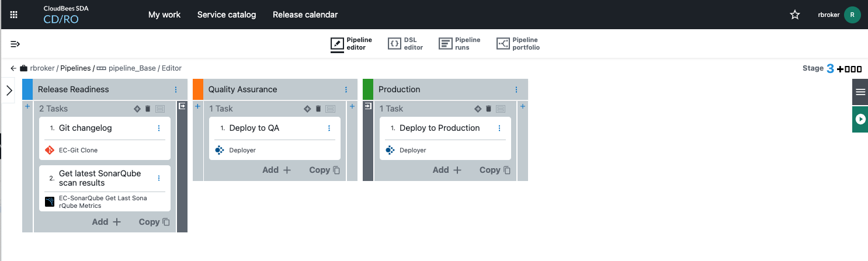Click Add under Deploy to QA task

[x=276, y=170]
